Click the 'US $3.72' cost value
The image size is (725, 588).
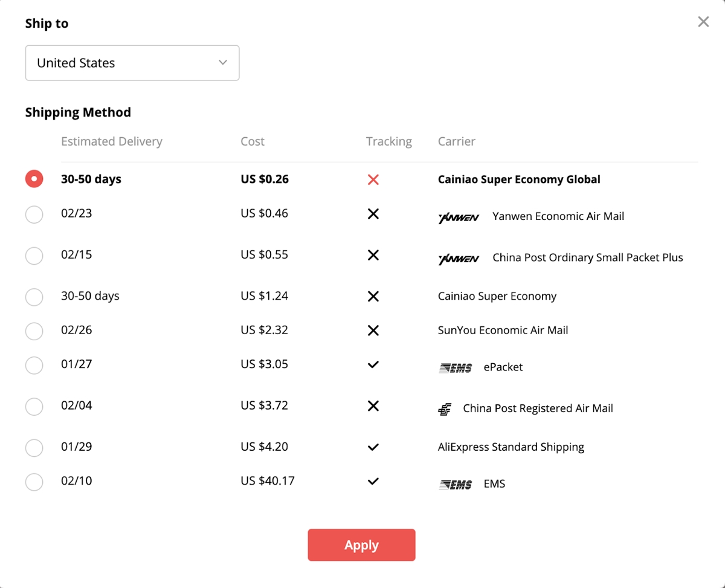[265, 405]
